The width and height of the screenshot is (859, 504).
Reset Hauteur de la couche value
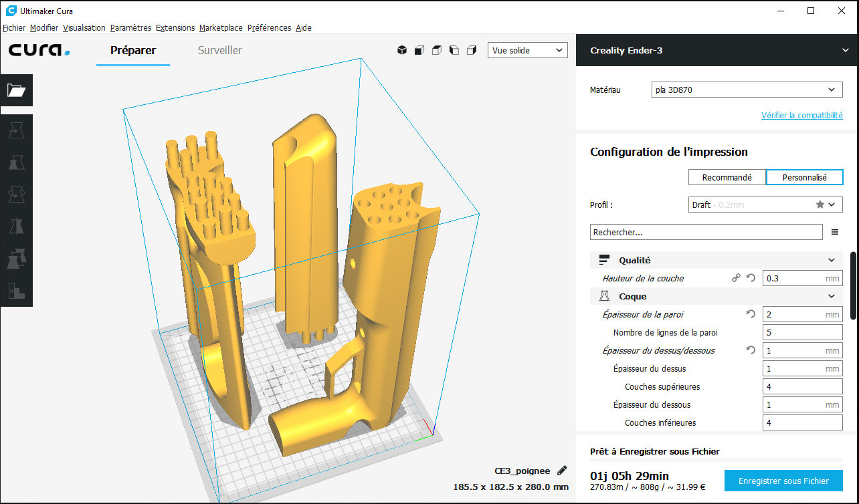click(x=751, y=279)
